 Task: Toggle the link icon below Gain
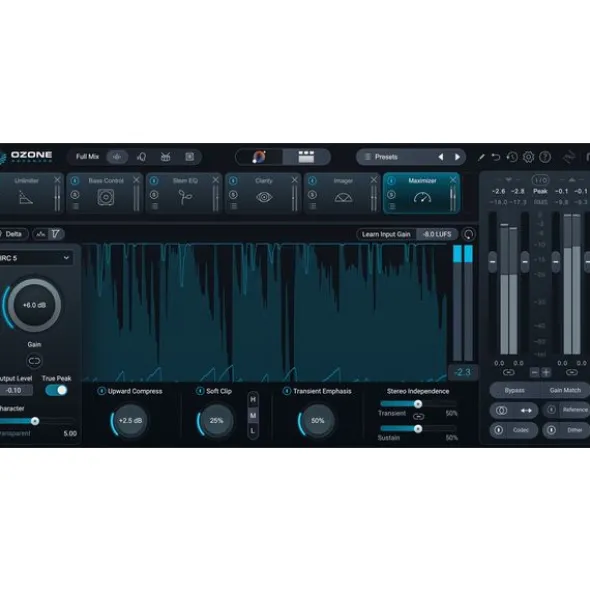click(x=34, y=361)
